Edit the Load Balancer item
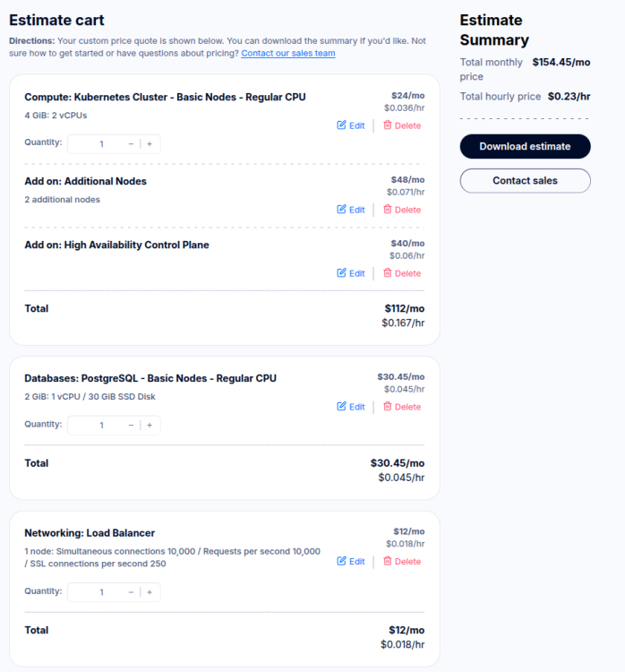625x672 pixels. coord(351,562)
